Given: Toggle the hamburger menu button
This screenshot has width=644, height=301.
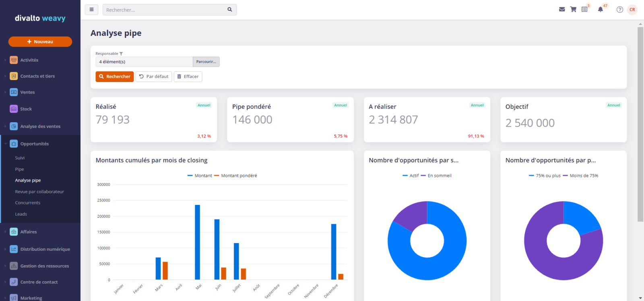Looking at the screenshot, I should click(x=91, y=10).
